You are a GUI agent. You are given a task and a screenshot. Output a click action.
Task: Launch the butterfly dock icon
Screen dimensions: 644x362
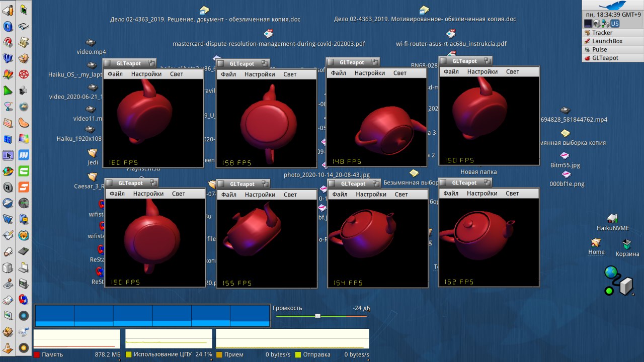pos(8,74)
